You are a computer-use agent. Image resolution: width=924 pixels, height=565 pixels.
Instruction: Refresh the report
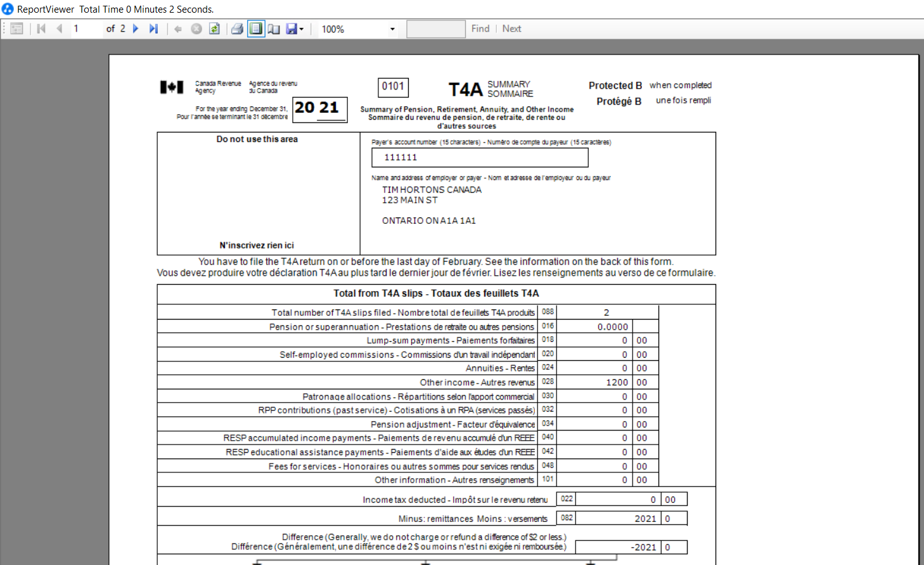click(x=214, y=29)
